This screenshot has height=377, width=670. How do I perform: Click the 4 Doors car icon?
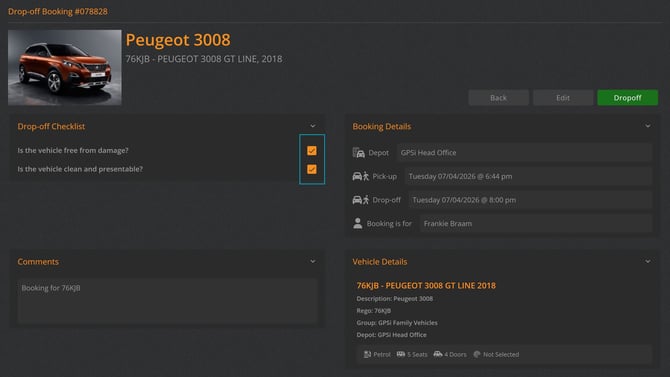tap(438, 354)
